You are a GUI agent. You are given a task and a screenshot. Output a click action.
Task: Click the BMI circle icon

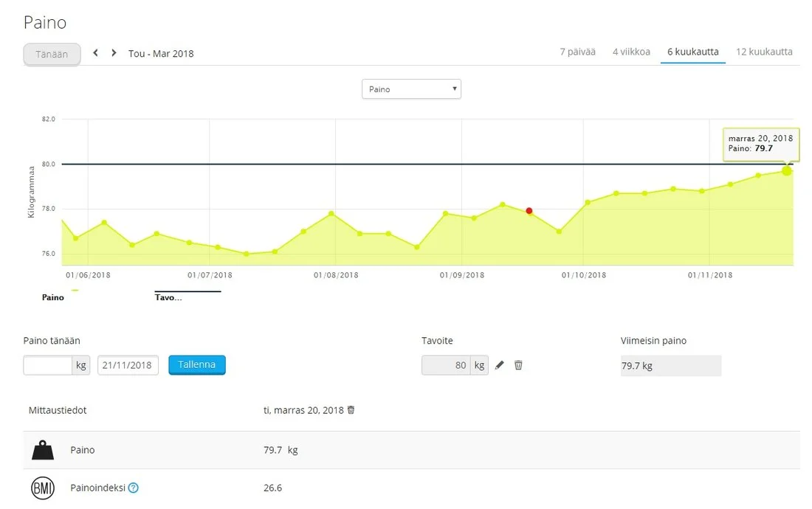43,488
